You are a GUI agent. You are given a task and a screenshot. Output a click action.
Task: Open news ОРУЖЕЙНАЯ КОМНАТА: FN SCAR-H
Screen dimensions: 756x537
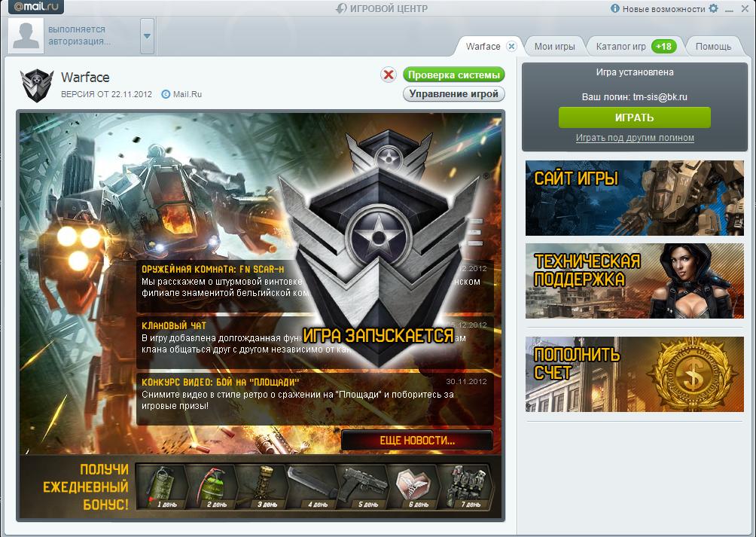pyautogui.click(x=212, y=270)
